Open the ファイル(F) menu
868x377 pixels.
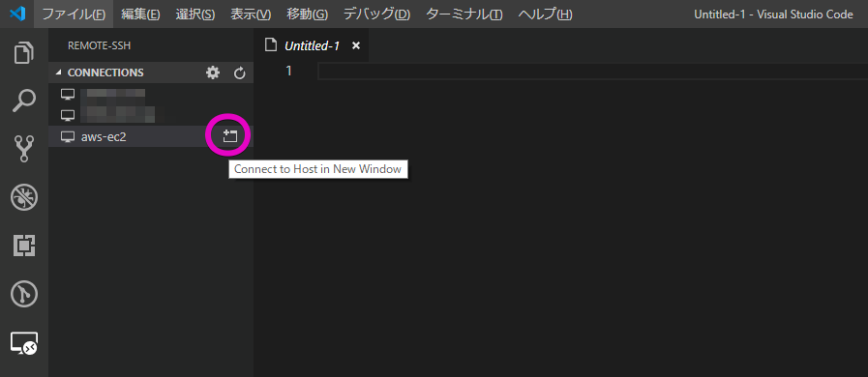pos(74,14)
